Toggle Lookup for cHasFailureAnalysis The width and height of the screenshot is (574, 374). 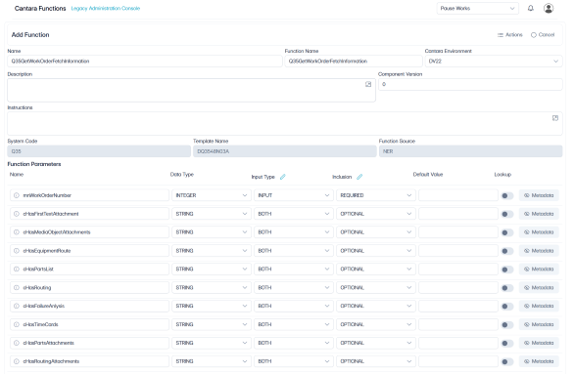[x=507, y=306]
